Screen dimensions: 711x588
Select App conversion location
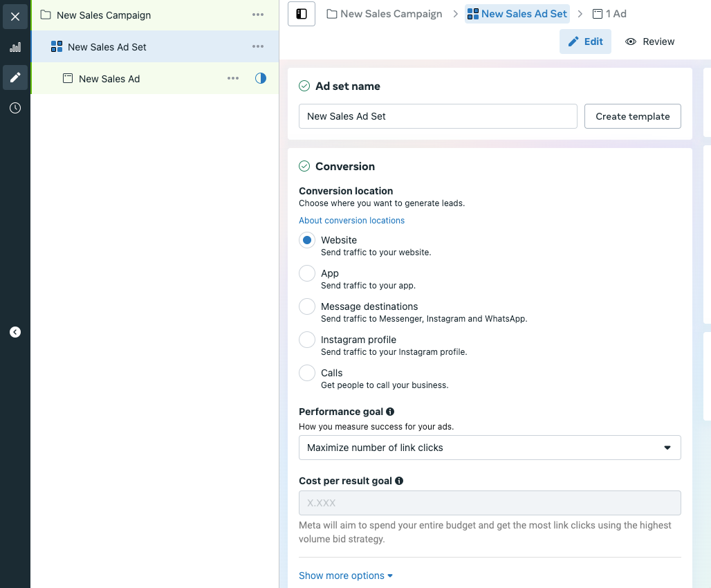(x=307, y=273)
